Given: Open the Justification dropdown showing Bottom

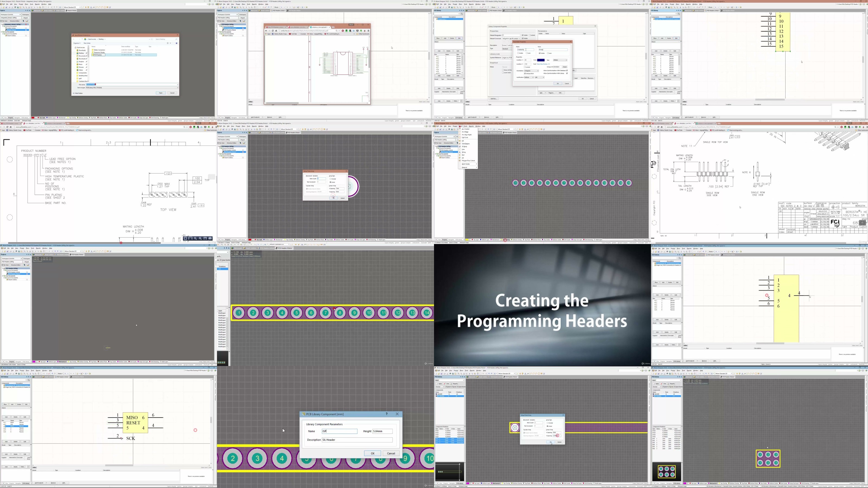Looking at the screenshot, I should [529, 78].
